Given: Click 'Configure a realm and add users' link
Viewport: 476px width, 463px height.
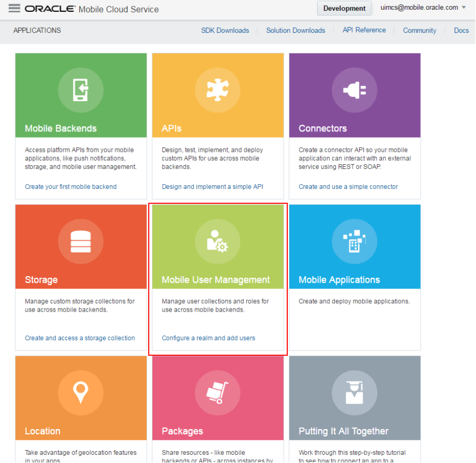Looking at the screenshot, I should coord(208,338).
